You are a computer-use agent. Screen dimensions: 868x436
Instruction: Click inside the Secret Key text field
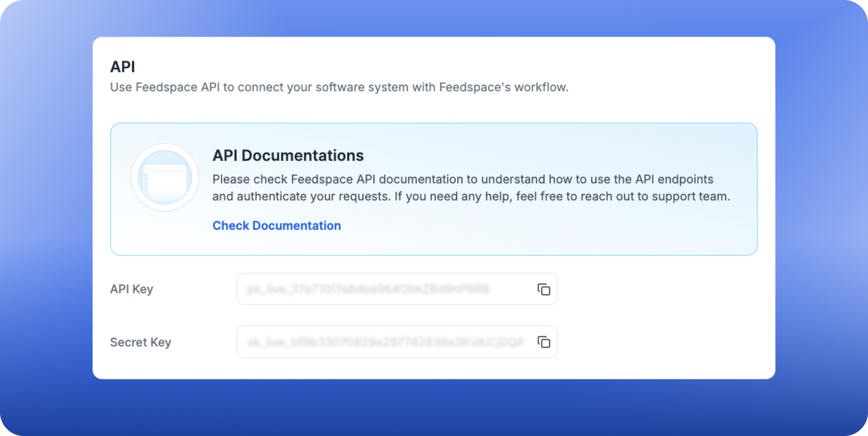pos(382,342)
